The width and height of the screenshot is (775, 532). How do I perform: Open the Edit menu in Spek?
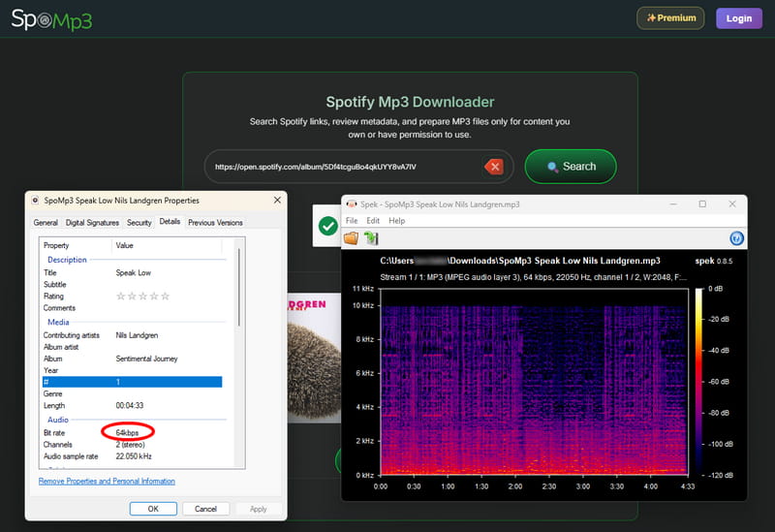click(373, 221)
